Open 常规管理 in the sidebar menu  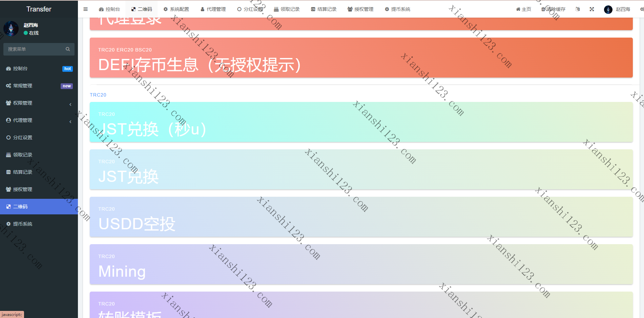click(39, 86)
